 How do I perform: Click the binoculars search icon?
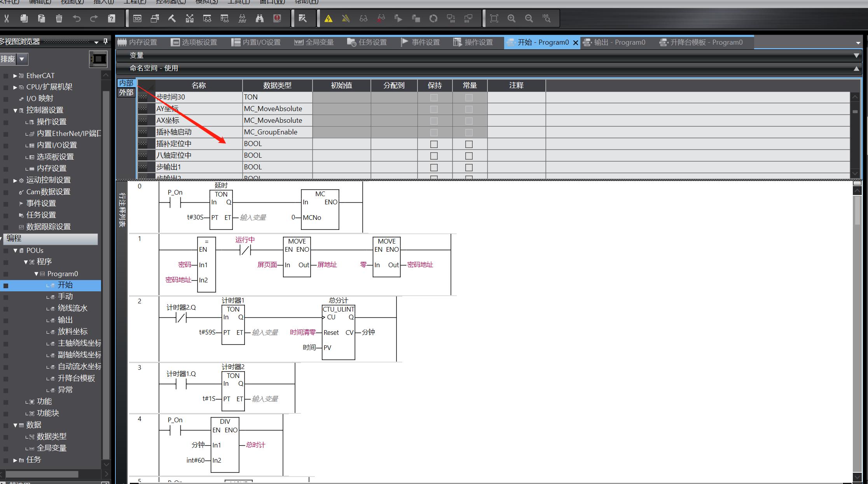(259, 18)
